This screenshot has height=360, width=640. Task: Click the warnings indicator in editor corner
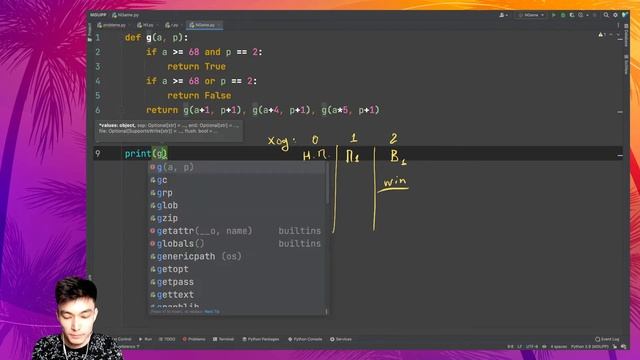[x=602, y=35]
